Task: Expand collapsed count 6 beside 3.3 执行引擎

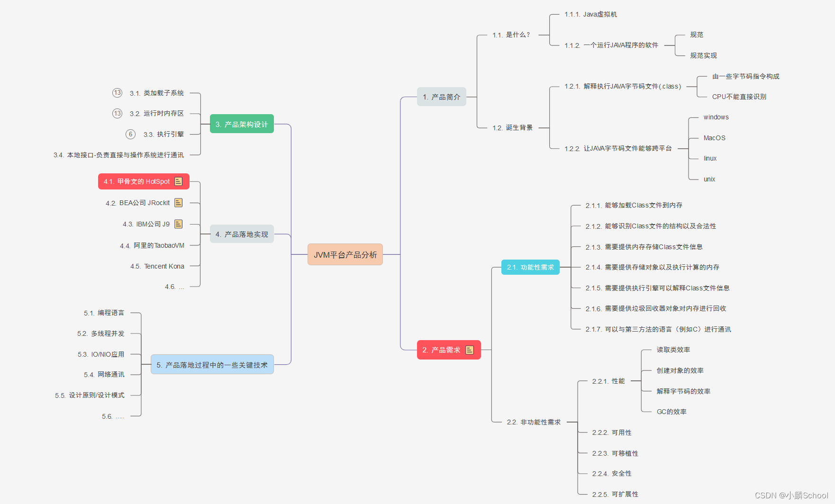Action: [x=131, y=134]
